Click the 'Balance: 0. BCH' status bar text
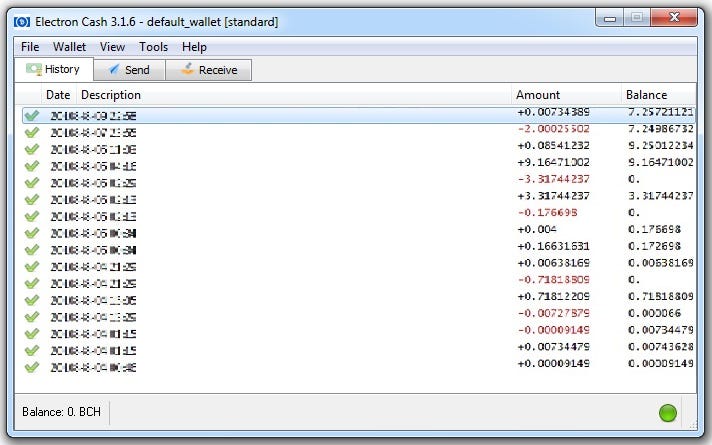This screenshot has width=712, height=445. coord(61,412)
